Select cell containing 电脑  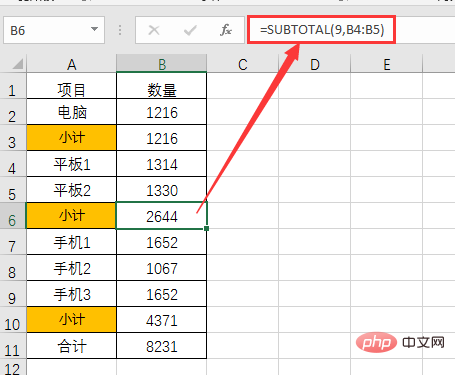click(72, 112)
